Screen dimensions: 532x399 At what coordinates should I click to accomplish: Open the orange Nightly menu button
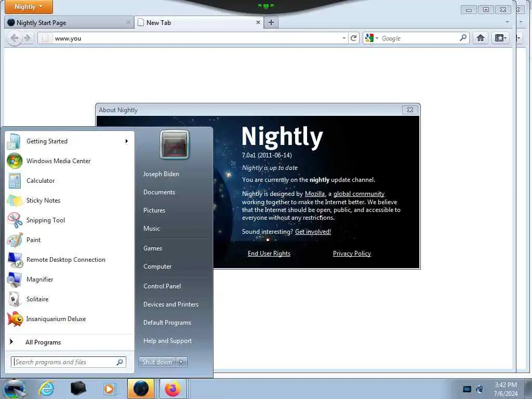click(29, 7)
